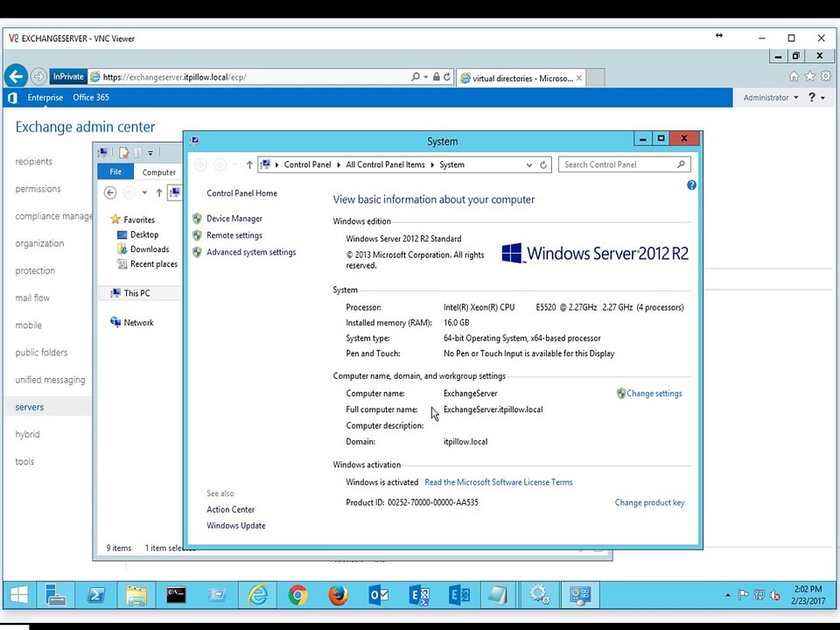Open mail flow in Exchange admin center
The image size is (840, 630).
32,297
